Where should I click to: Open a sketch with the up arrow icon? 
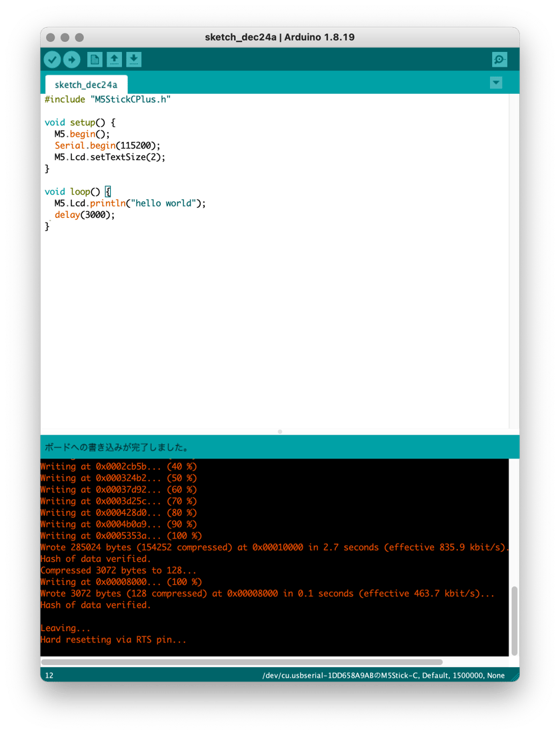pyautogui.click(x=114, y=59)
